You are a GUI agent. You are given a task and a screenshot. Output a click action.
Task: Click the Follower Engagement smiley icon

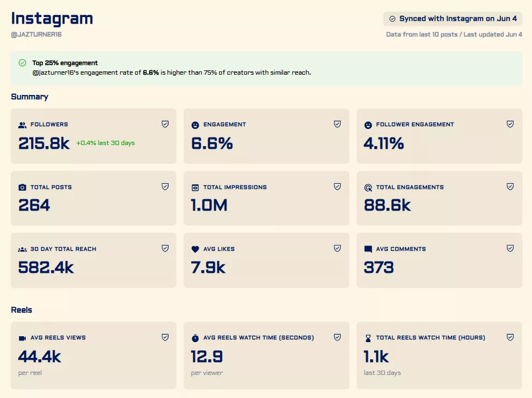(x=368, y=125)
